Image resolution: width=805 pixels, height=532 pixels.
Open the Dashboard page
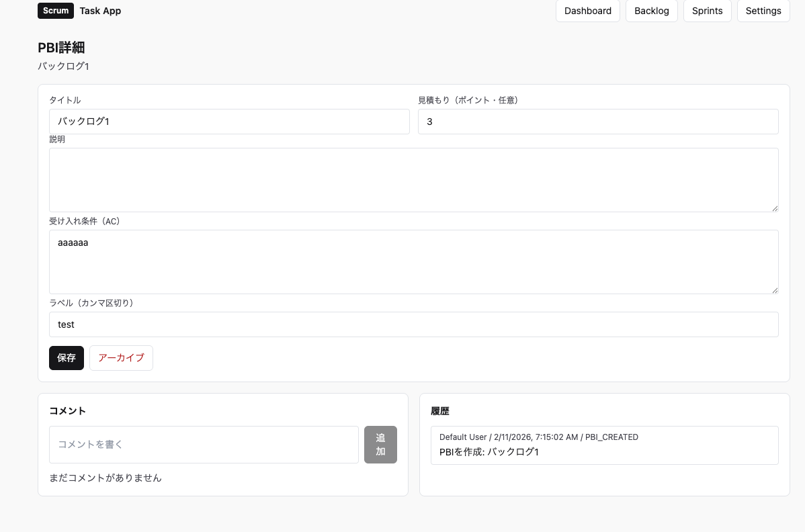pos(587,11)
